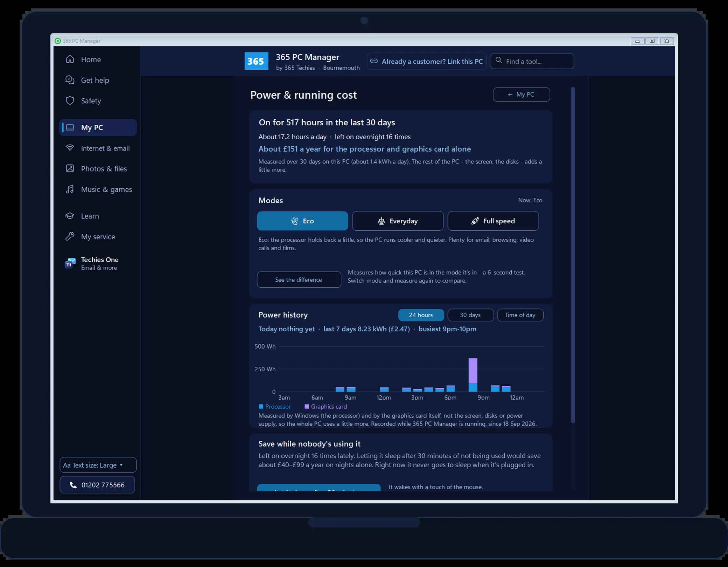728x567 pixels.
Task: Open the Learn section
Action: [x=98, y=216]
